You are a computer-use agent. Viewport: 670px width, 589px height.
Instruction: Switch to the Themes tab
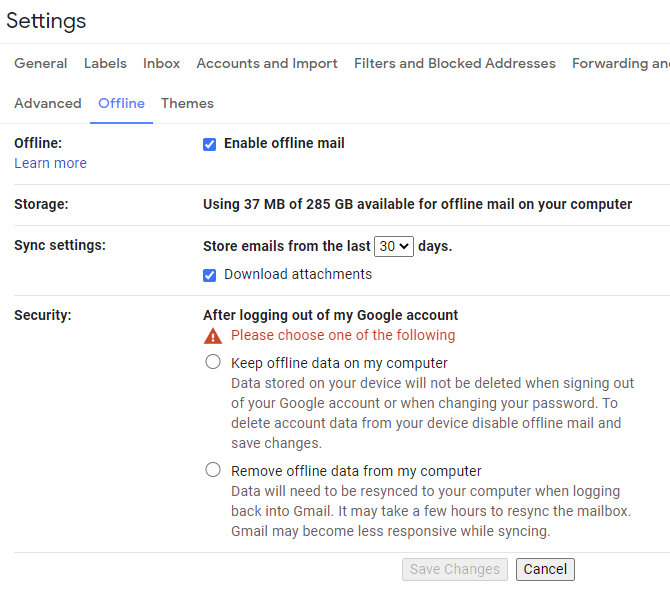187,103
